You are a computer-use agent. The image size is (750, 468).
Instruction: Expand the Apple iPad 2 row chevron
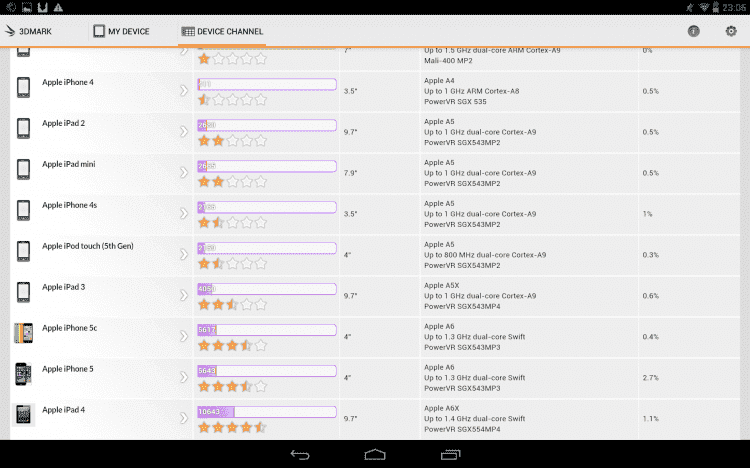click(184, 132)
